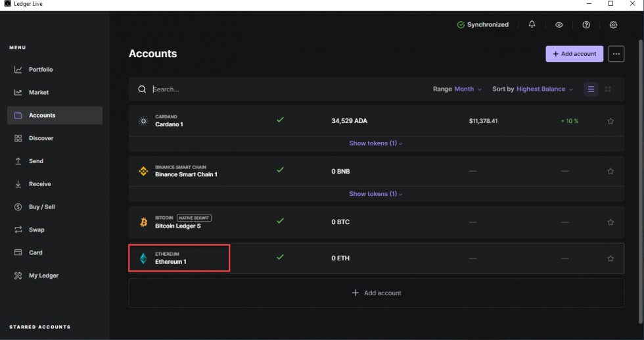Open Portfolio in the sidebar menu
The height and width of the screenshot is (340, 644).
pyautogui.click(x=41, y=70)
